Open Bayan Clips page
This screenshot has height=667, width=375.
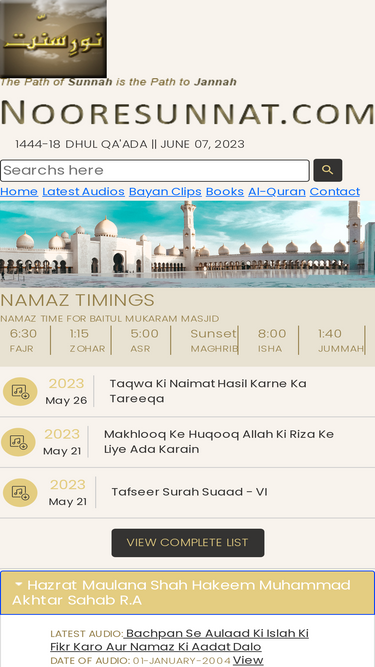pyautogui.click(x=165, y=192)
